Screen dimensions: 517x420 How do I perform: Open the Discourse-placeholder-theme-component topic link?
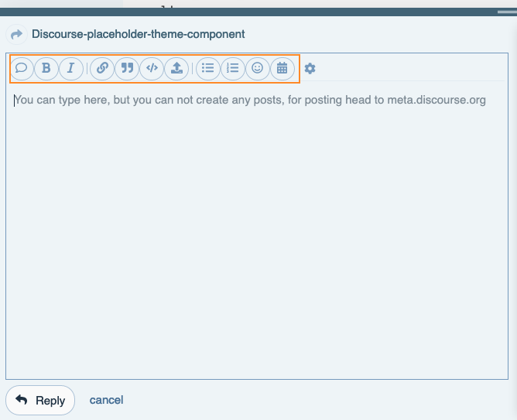(x=138, y=35)
